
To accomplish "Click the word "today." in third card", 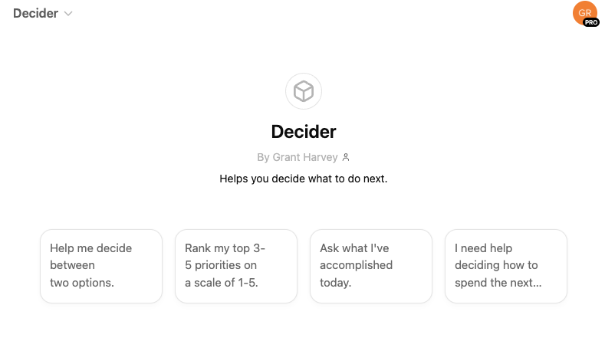I will tap(336, 283).
